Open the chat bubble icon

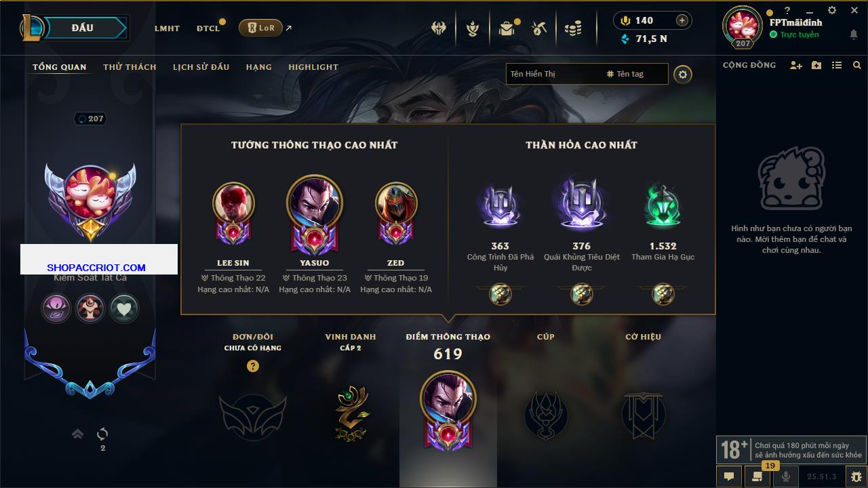click(729, 476)
